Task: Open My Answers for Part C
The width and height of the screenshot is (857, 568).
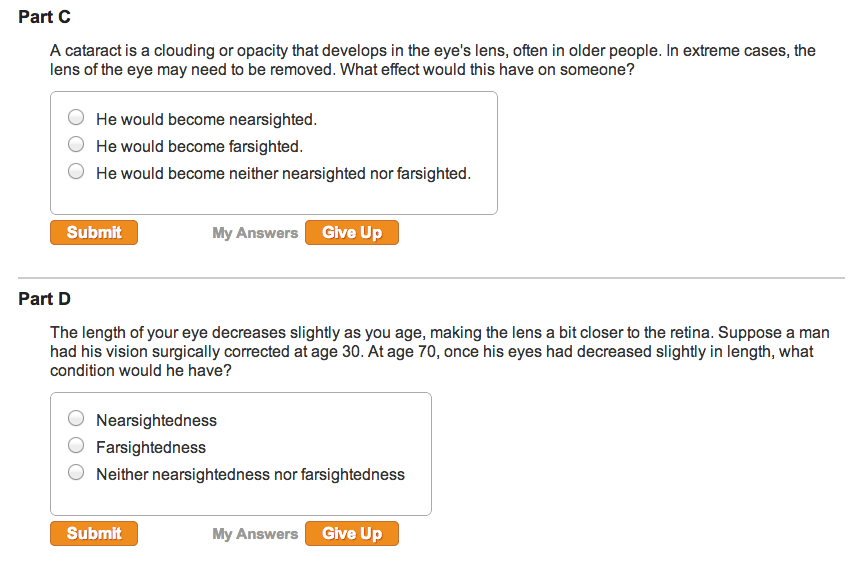Action: coord(255,233)
